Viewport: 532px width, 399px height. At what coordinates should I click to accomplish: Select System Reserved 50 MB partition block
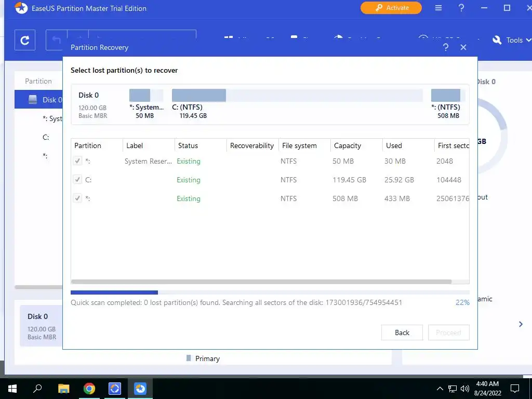click(x=146, y=96)
